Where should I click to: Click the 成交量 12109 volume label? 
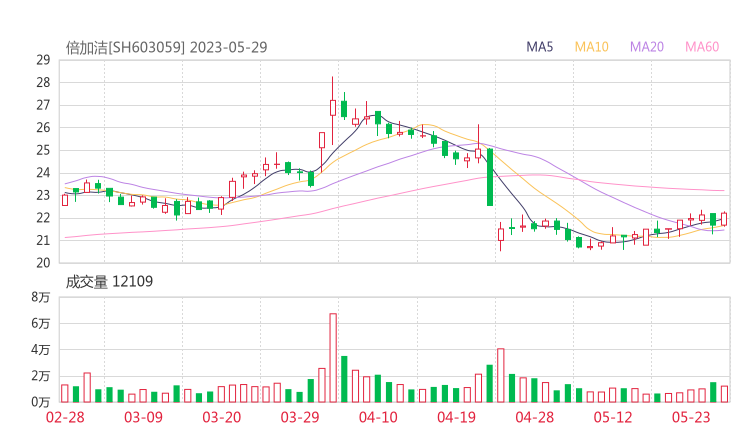(109, 282)
